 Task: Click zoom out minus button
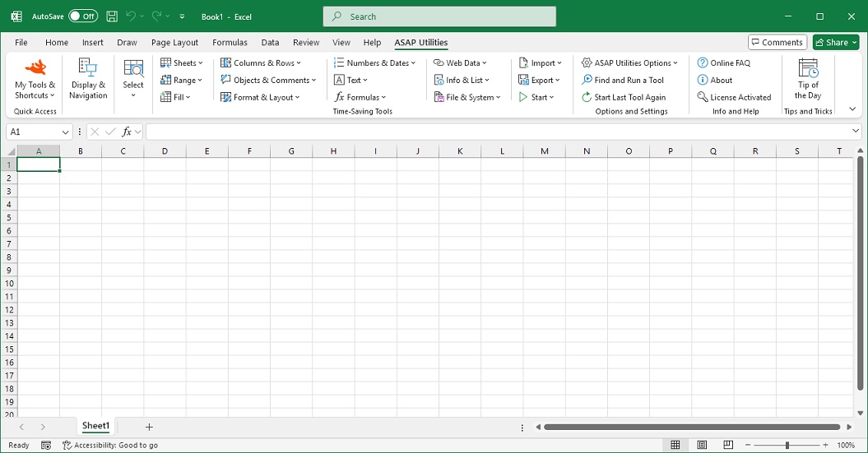pos(748,446)
